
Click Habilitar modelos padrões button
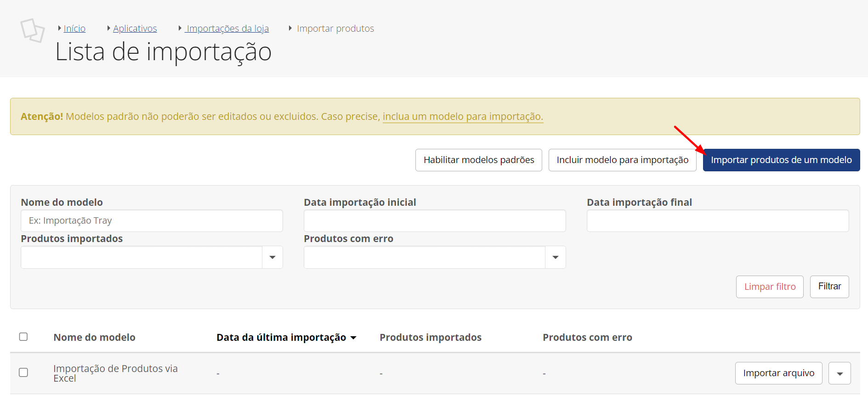(x=479, y=160)
